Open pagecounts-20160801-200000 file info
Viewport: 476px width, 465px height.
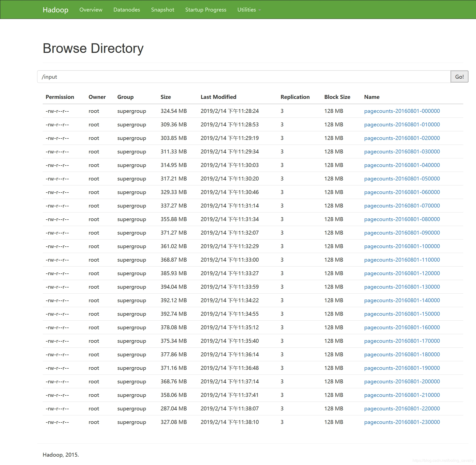(402, 381)
